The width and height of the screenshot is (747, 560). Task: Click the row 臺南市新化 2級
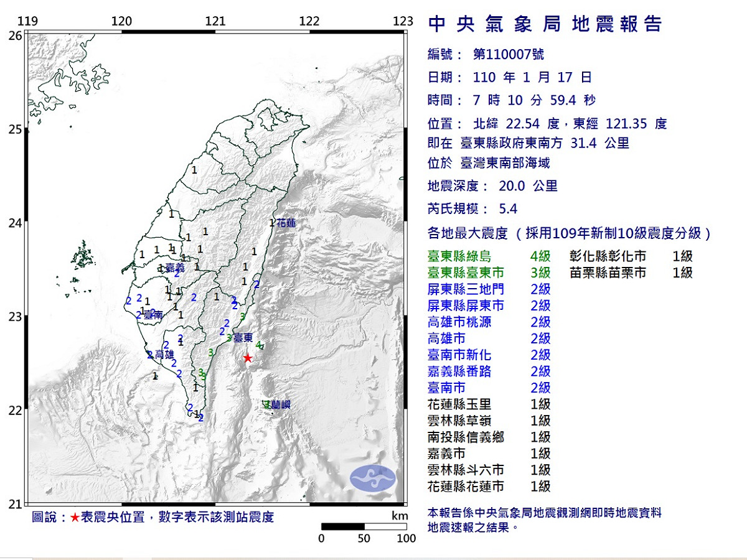click(489, 355)
